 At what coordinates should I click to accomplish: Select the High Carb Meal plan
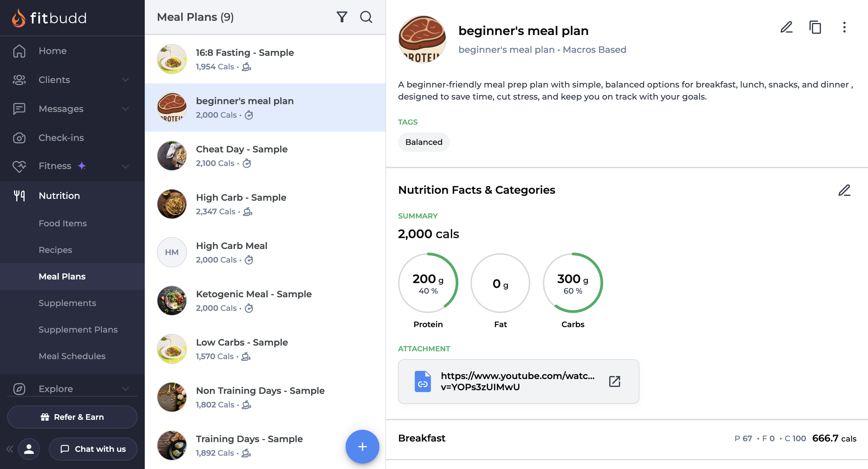265,252
